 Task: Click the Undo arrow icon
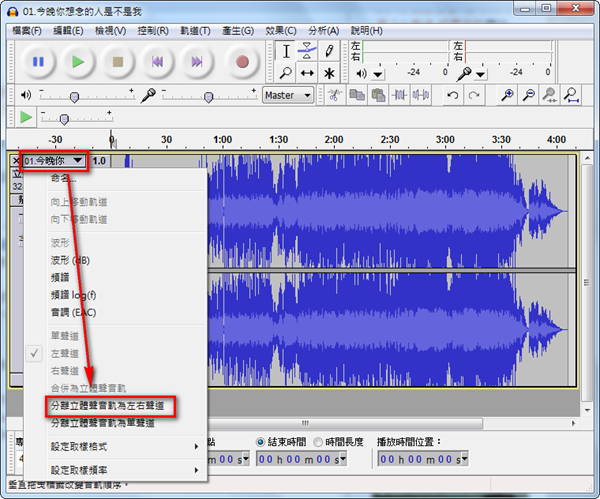(453, 95)
